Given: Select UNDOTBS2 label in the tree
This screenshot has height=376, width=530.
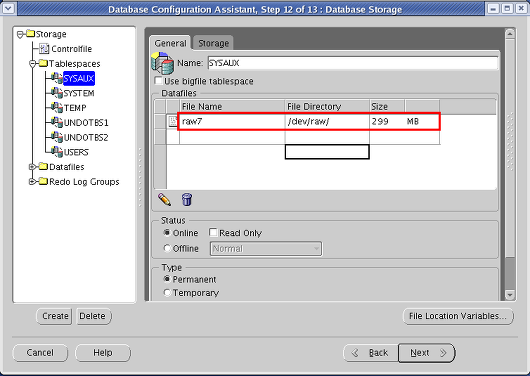Looking at the screenshot, I should 86,137.
